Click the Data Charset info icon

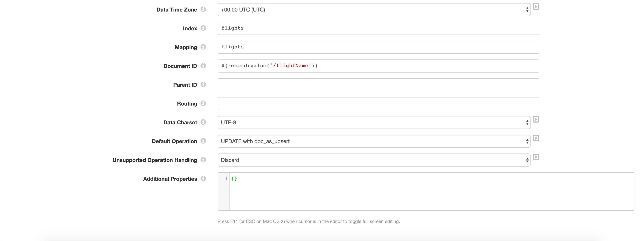coord(203,122)
